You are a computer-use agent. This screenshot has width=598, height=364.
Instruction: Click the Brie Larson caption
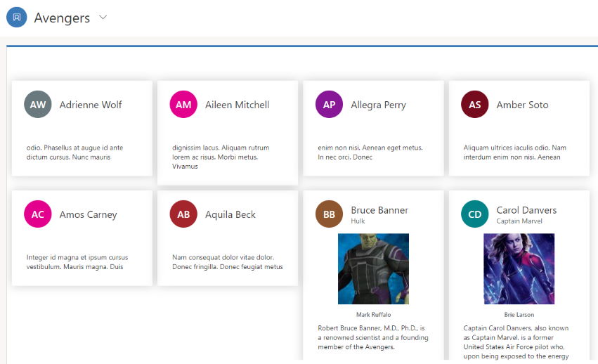(519, 314)
